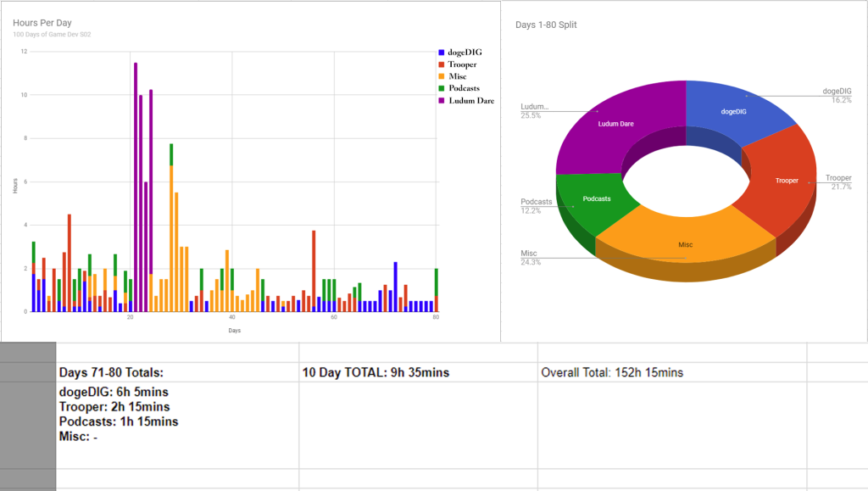The height and width of the screenshot is (491, 868).
Task: Select the "Days 1-80 Split" chart title
Action: click(546, 25)
